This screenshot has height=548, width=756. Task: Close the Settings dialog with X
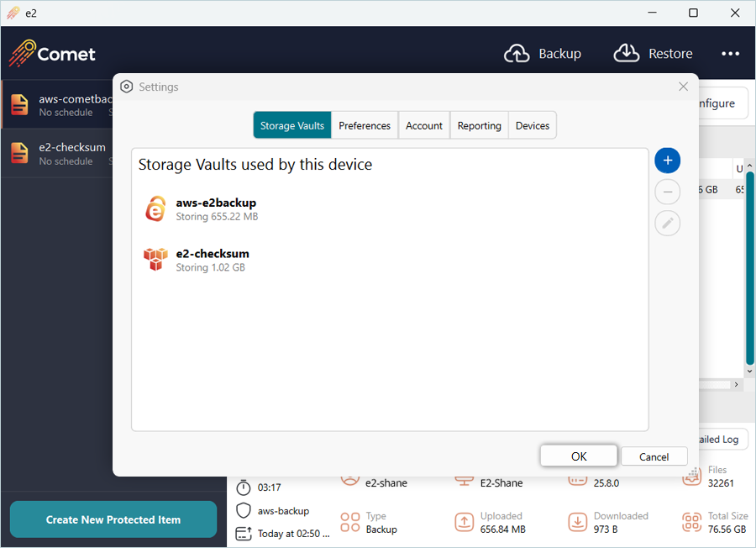point(683,87)
